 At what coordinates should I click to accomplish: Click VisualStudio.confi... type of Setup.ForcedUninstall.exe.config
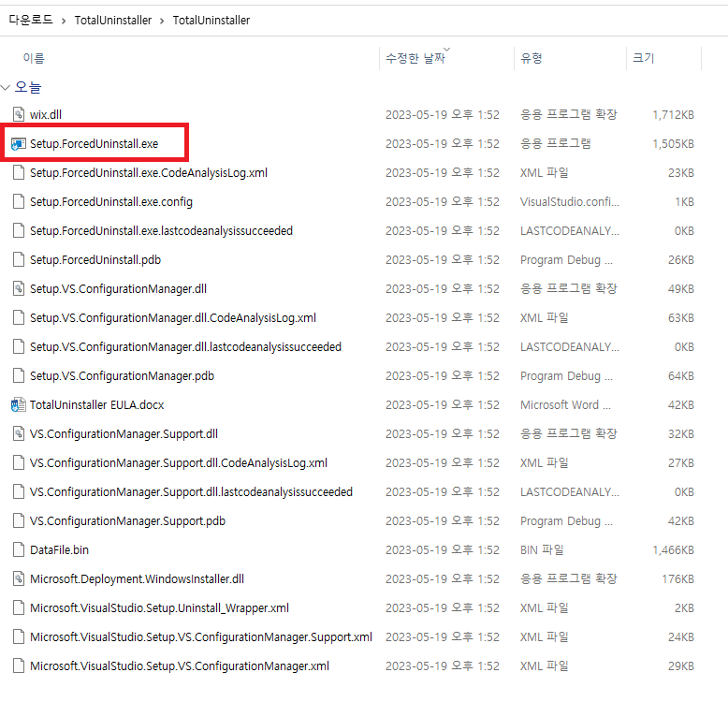(x=569, y=201)
